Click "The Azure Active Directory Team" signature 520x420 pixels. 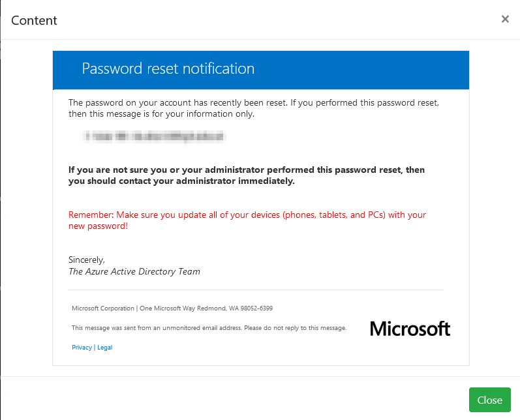coord(134,271)
